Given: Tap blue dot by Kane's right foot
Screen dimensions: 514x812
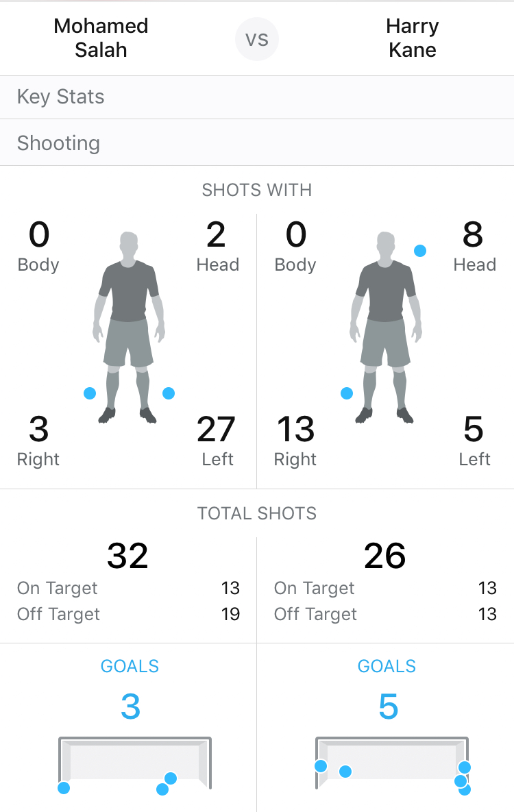Looking at the screenshot, I should pos(347,393).
